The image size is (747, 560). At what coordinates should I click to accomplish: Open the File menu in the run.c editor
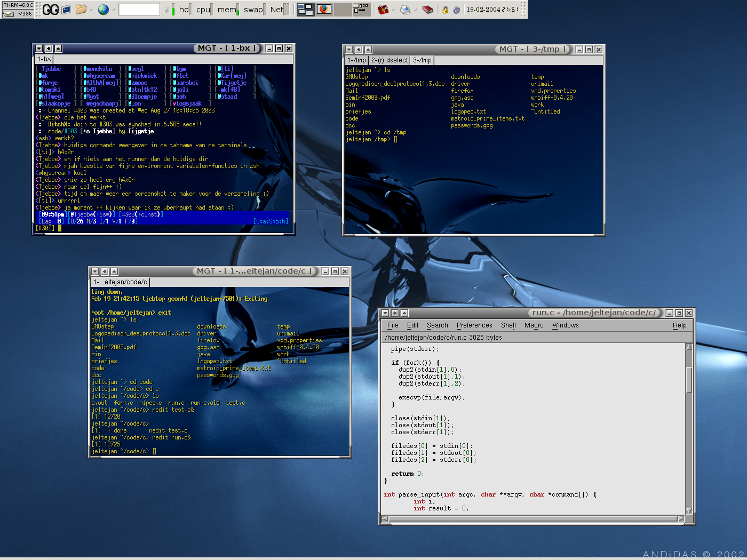[393, 325]
